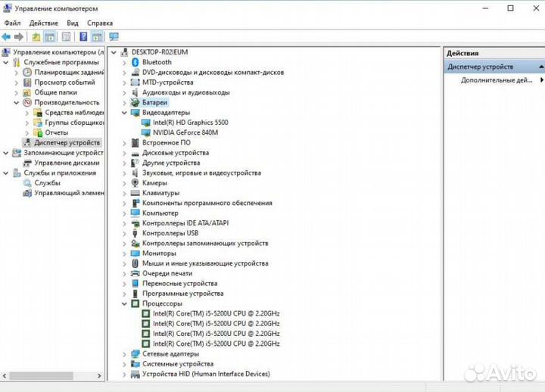Image resolution: width=545 pixels, height=392 pixels.
Task: Select DVD-дисководы и дисководы компакт-дисков row
Action: pyautogui.click(x=213, y=73)
